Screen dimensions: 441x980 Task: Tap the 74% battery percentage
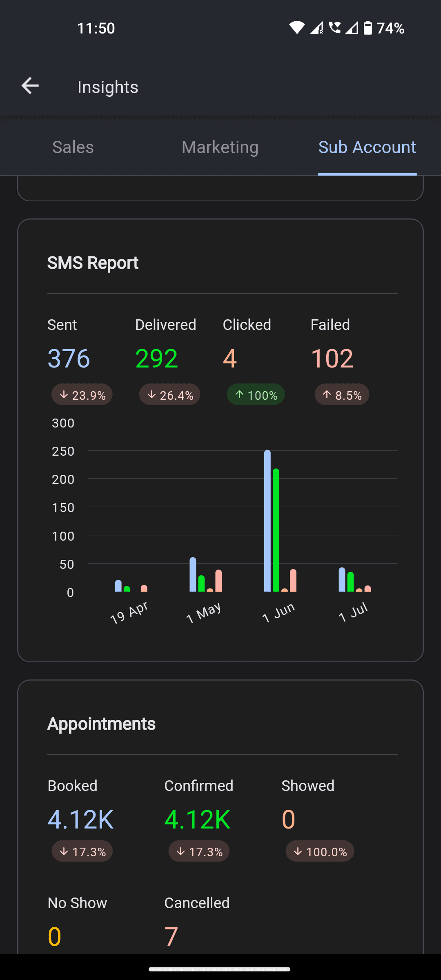pyautogui.click(x=391, y=28)
